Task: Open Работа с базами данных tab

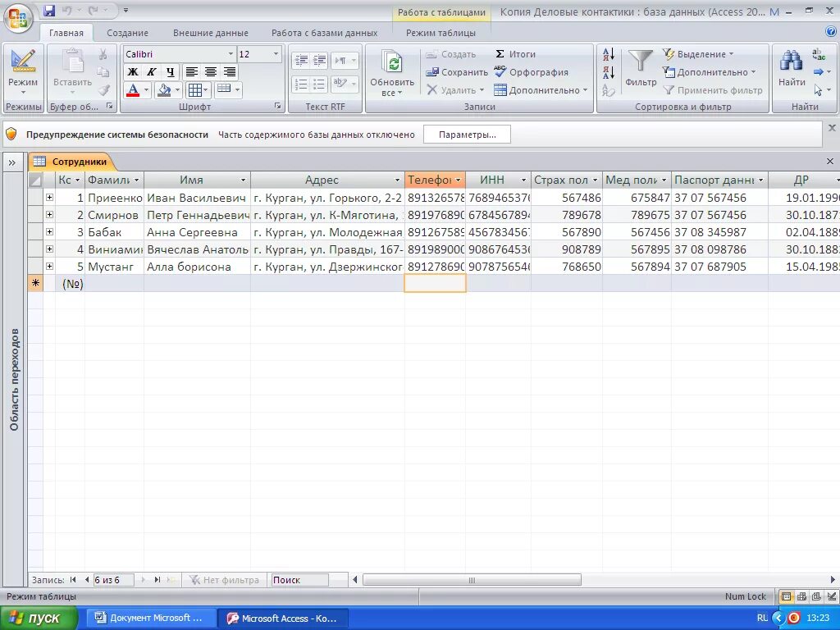Action: tap(324, 33)
